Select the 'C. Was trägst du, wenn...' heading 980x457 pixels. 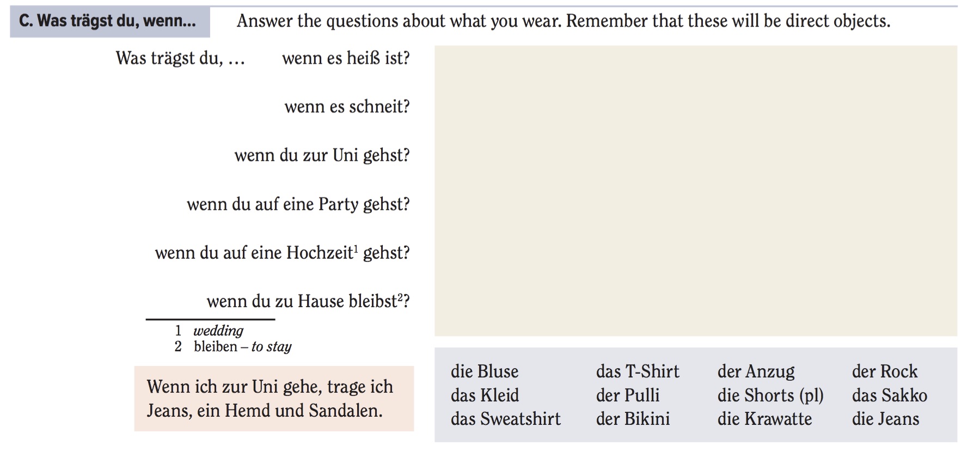click(x=109, y=22)
